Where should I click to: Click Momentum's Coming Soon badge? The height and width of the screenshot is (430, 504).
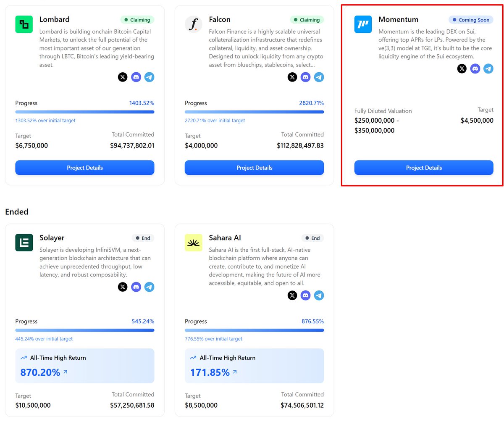(x=471, y=20)
